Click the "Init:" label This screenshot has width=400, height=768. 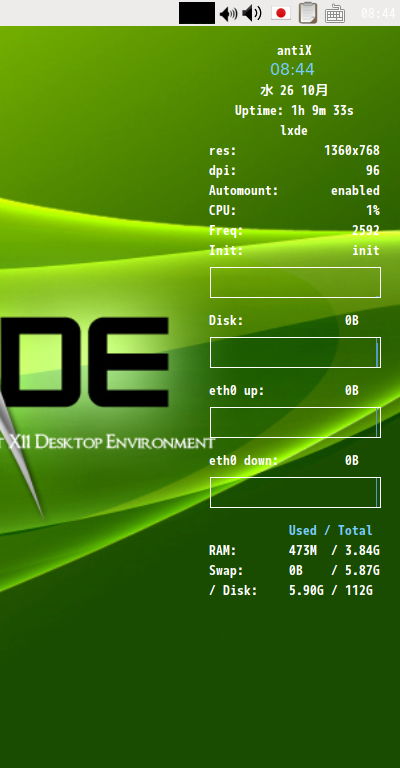[x=226, y=251]
